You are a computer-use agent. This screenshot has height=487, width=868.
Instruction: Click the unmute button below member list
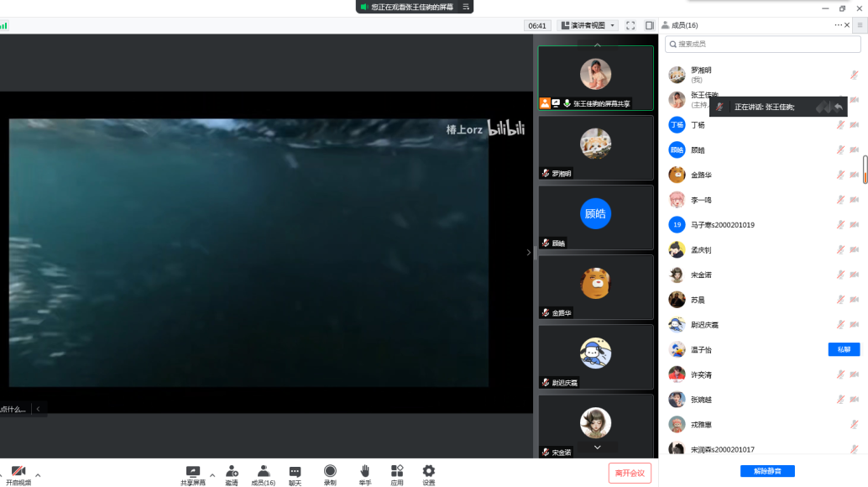click(767, 471)
